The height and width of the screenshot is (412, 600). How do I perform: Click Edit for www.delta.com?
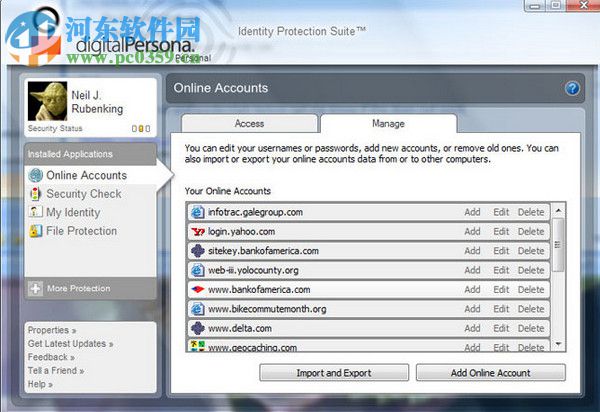point(501,328)
